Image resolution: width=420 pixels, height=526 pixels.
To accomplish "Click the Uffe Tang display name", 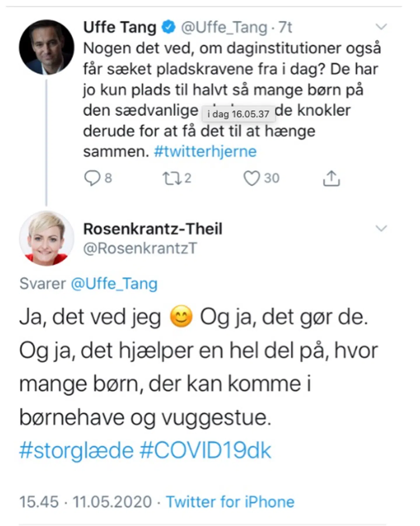I will click(x=120, y=27).
